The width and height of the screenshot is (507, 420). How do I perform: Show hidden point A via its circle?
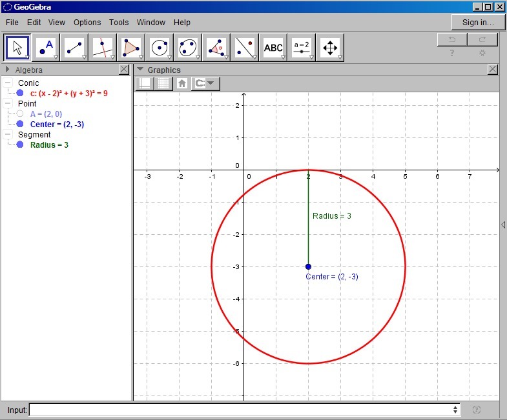point(20,114)
